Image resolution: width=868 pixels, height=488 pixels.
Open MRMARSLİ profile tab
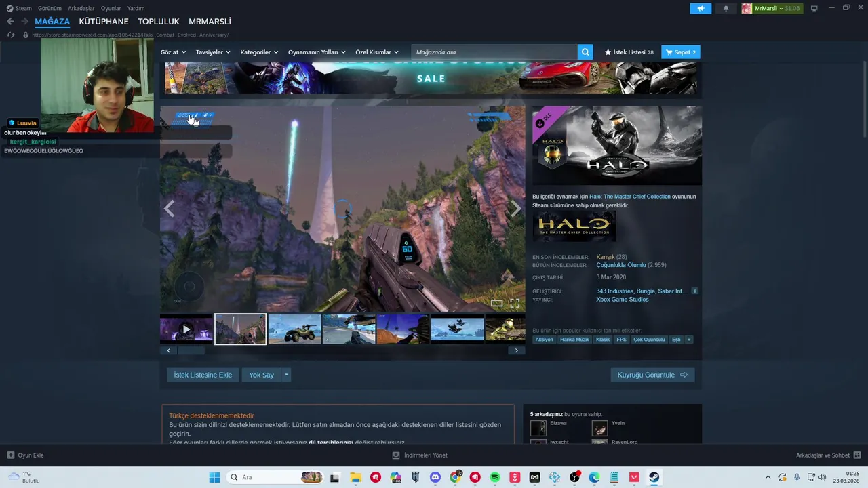tap(210, 22)
